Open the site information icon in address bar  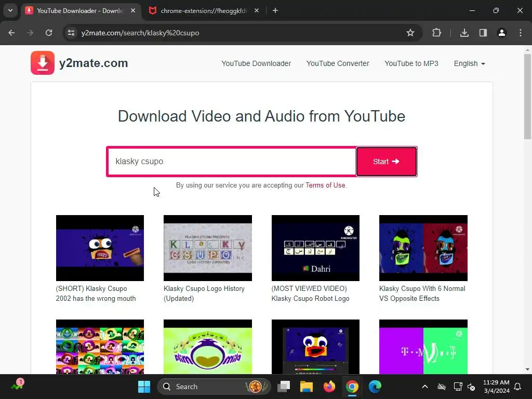tap(71, 33)
